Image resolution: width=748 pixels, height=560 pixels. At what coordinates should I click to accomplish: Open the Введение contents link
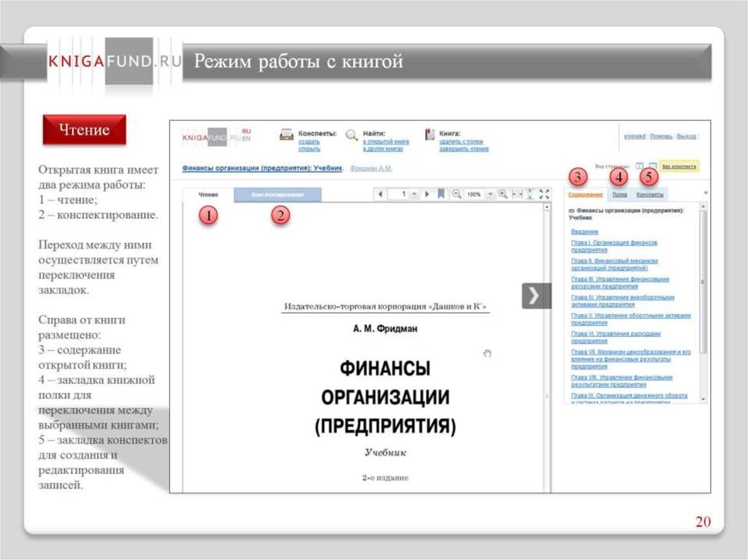[584, 231]
